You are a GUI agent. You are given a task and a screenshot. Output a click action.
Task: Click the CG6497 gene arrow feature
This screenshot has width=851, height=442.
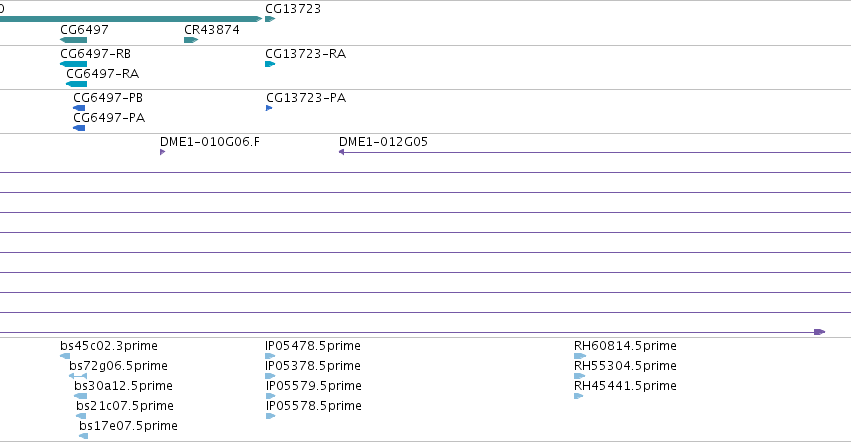click(x=73, y=40)
